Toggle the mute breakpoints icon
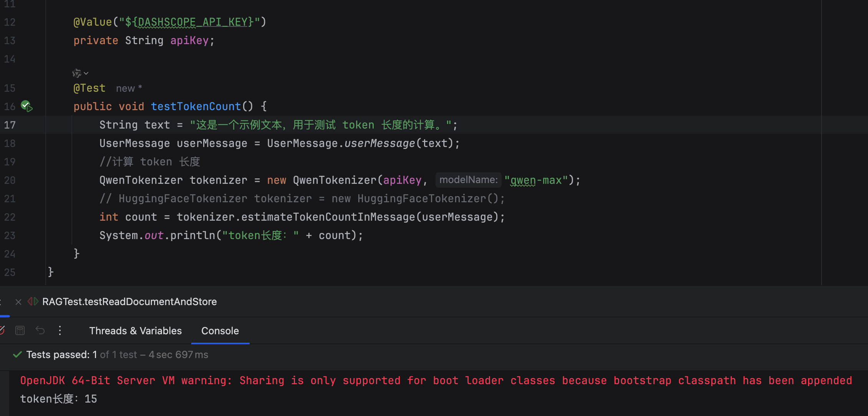 coord(2,330)
